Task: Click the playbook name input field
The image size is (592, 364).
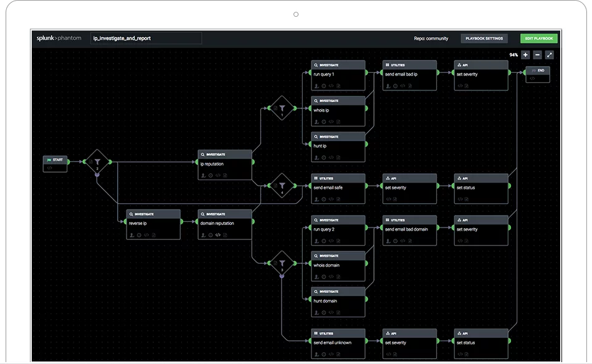Action: (x=146, y=39)
